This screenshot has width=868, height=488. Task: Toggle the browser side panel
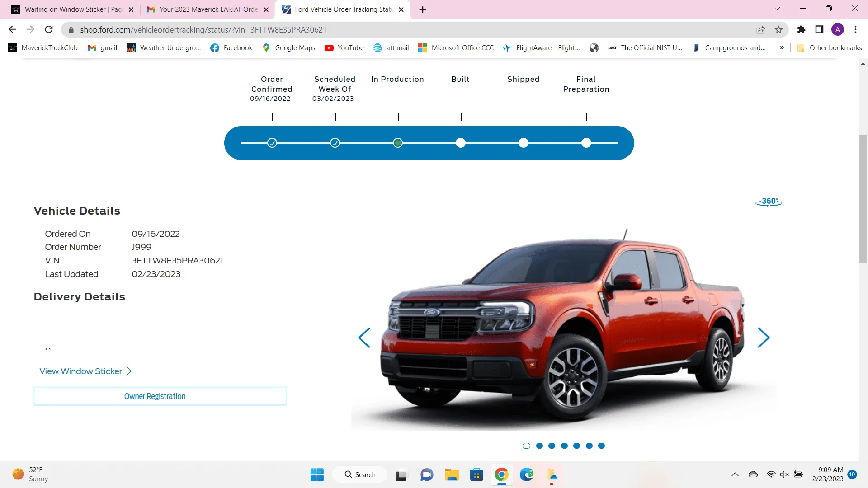[819, 30]
